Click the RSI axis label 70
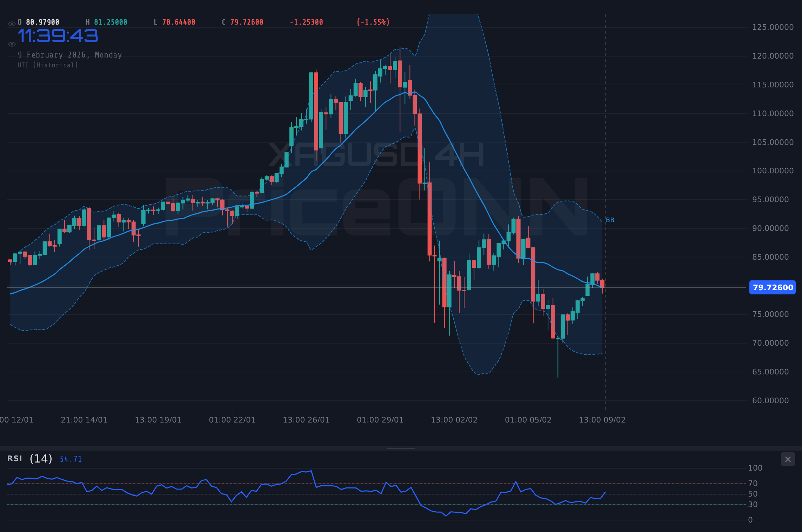 tap(753, 484)
